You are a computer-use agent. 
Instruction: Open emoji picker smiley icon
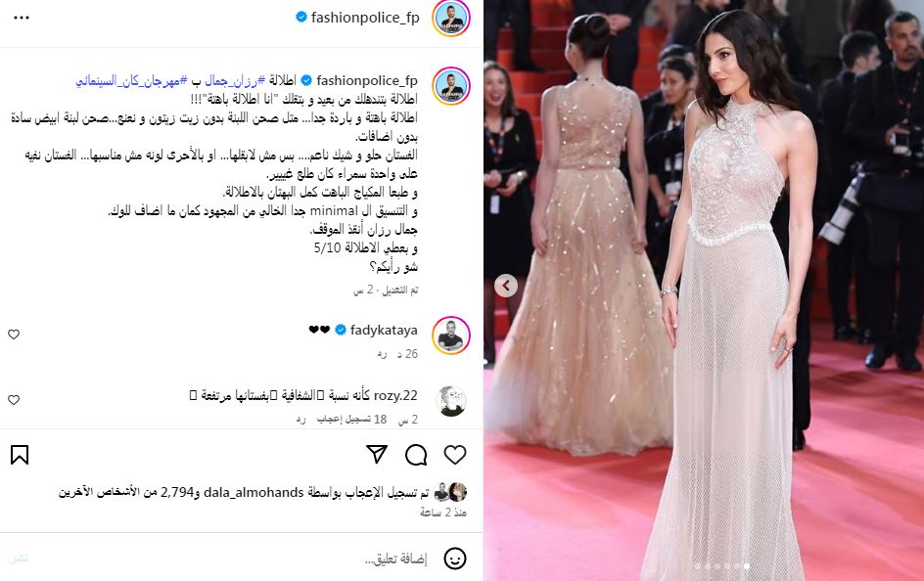tap(455, 559)
